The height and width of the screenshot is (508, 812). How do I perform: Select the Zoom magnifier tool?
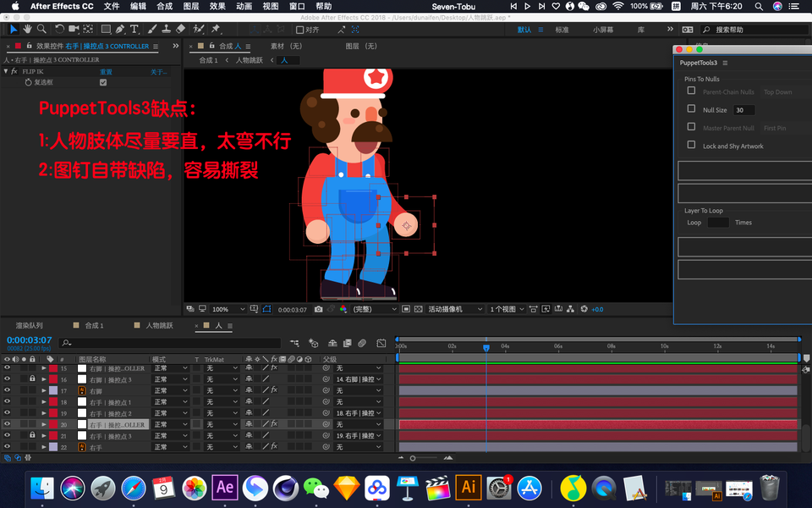(41, 29)
